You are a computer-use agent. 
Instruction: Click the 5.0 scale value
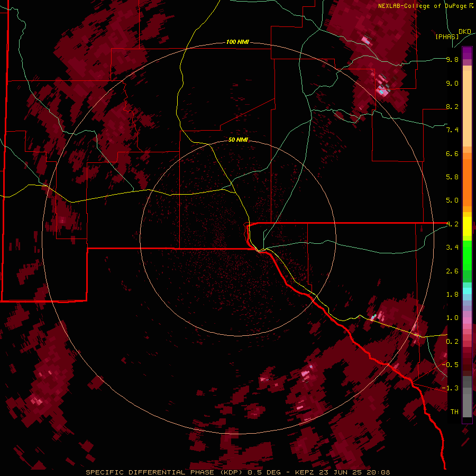pos(452,200)
